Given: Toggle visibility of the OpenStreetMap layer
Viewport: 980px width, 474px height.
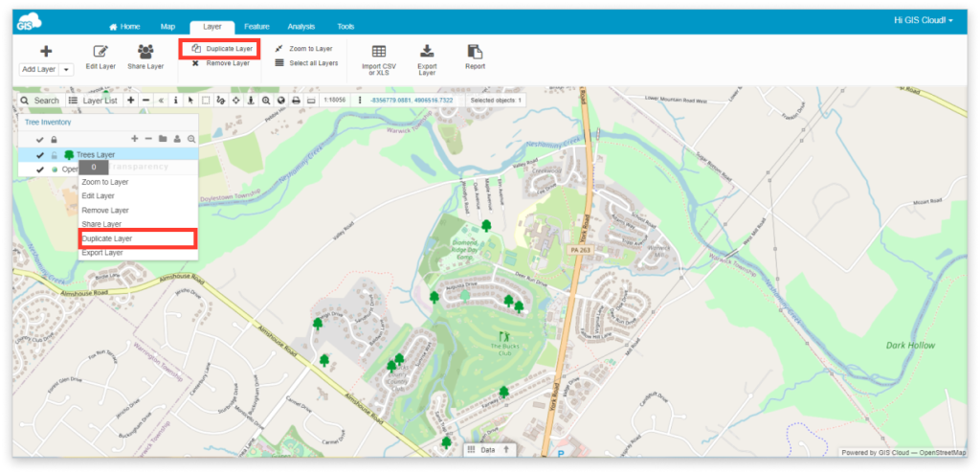Looking at the screenshot, I should (x=40, y=169).
